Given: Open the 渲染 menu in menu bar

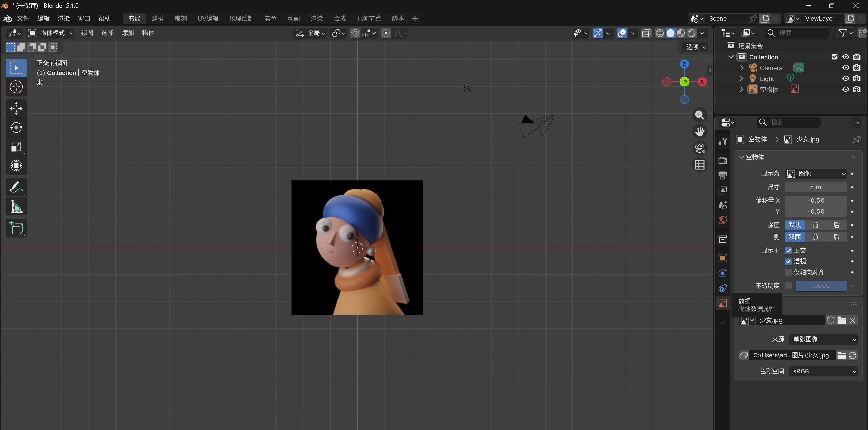Looking at the screenshot, I should (63, 18).
